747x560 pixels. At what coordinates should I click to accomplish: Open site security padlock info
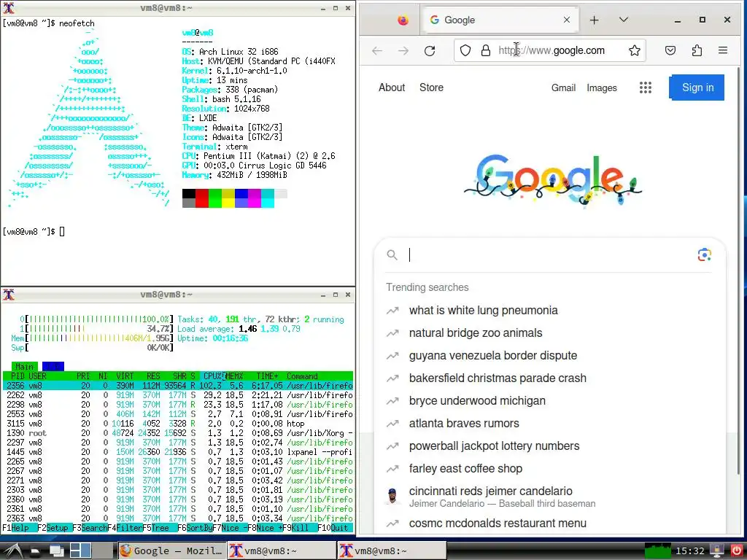click(x=485, y=50)
